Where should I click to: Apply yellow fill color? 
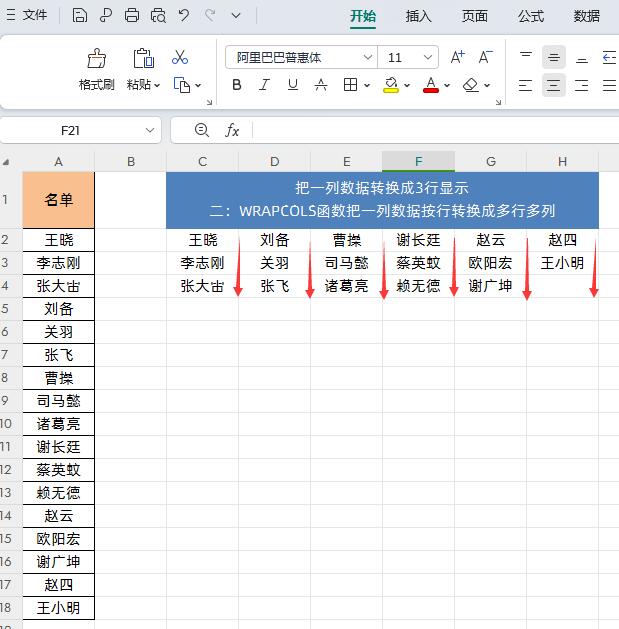(x=391, y=85)
